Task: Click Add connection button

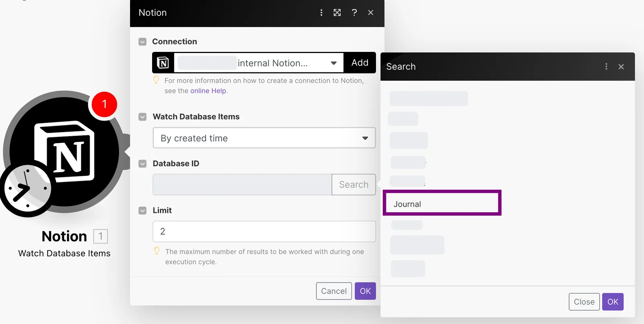Action: tap(360, 63)
